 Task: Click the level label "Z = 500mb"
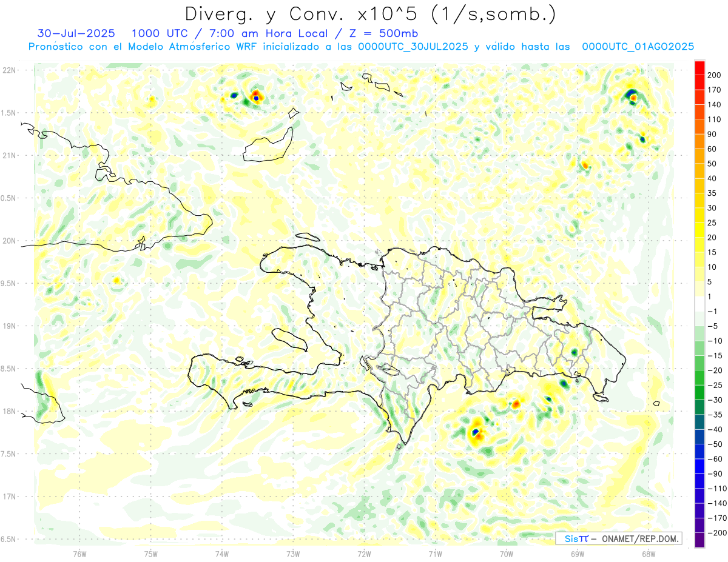(385, 33)
